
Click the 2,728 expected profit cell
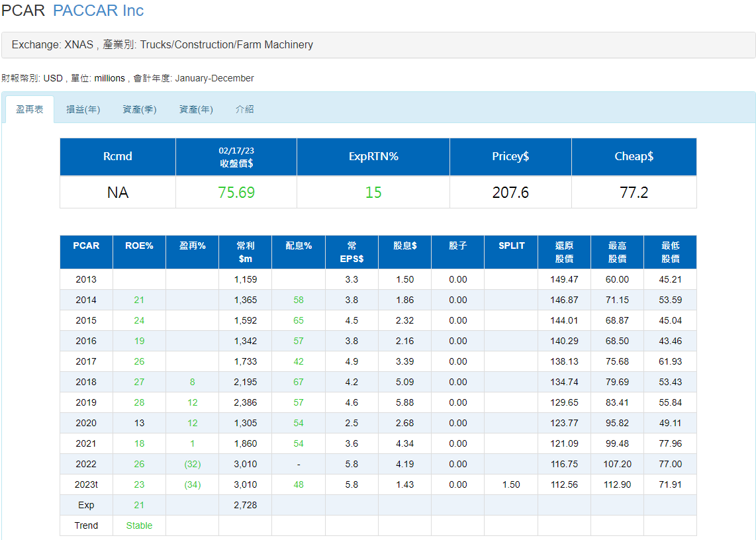pos(246,505)
